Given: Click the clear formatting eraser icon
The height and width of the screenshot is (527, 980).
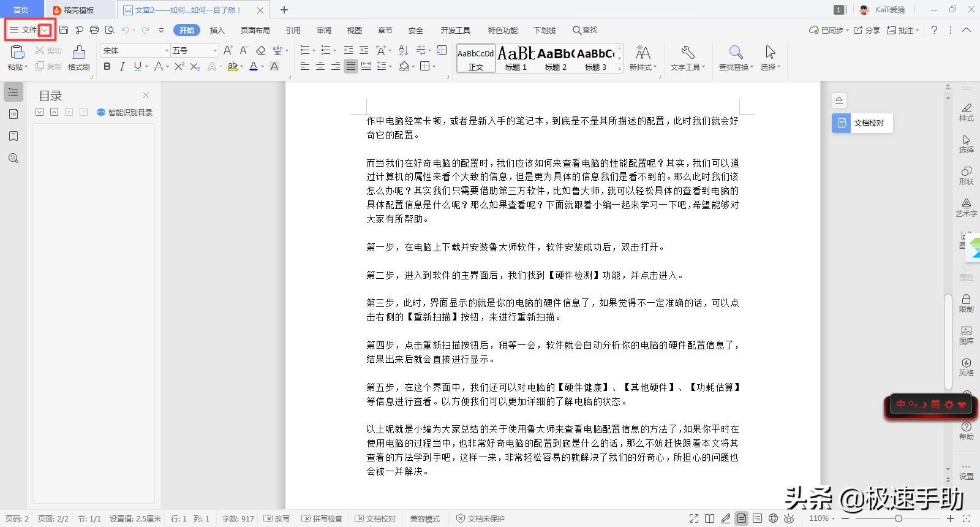Looking at the screenshot, I should (261, 50).
